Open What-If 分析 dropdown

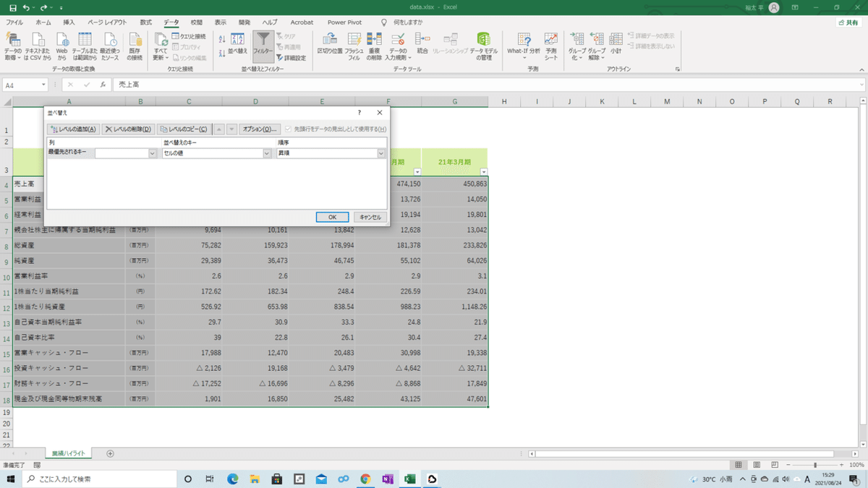524,46
